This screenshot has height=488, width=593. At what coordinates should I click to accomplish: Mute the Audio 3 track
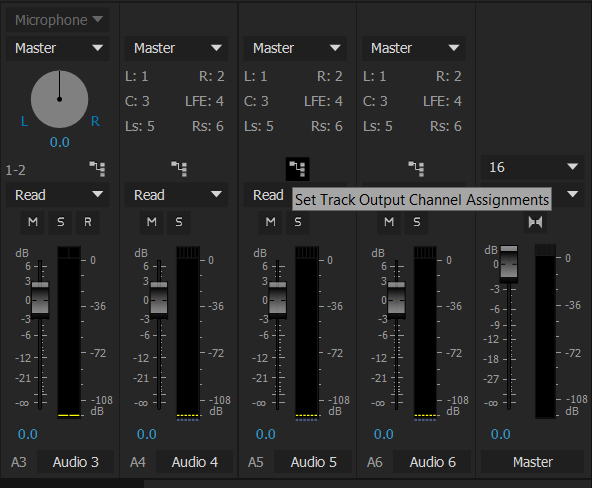coord(33,222)
